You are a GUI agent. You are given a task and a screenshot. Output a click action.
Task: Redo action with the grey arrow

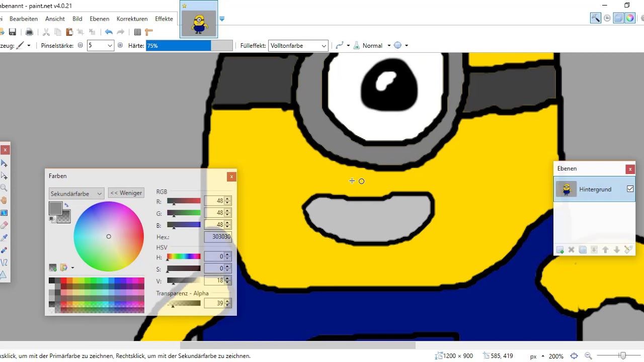[121, 32]
